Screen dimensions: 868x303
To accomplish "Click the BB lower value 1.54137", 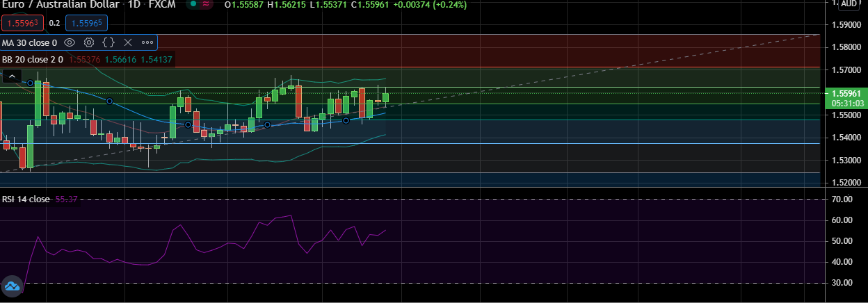I will pyautogui.click(x=156, y=60).
